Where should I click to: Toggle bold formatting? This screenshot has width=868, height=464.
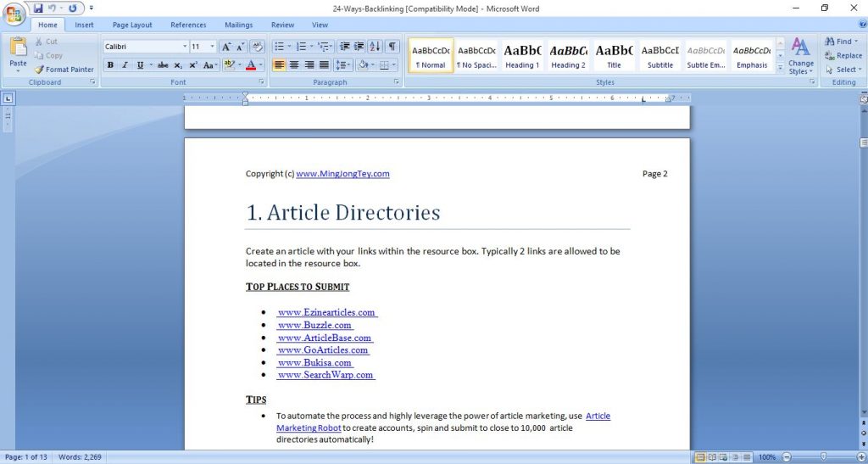coord(110,65)
